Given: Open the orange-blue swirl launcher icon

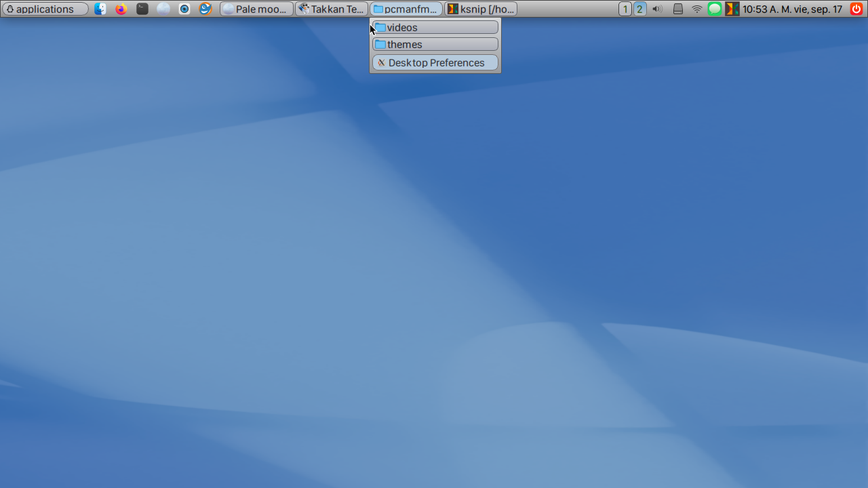Looking at the screenshot, I should pyautogui.click(x=205, y=9).
